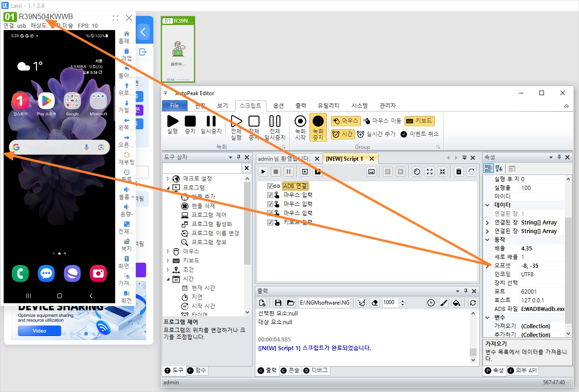
Task: Click the brush icon in output panel
Action: click(444, 302)
